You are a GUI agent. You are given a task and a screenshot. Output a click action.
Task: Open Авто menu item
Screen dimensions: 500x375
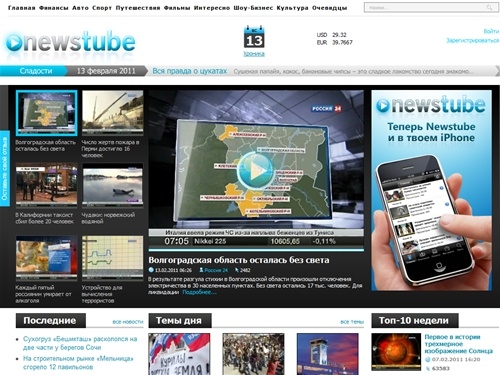point(80,8)
